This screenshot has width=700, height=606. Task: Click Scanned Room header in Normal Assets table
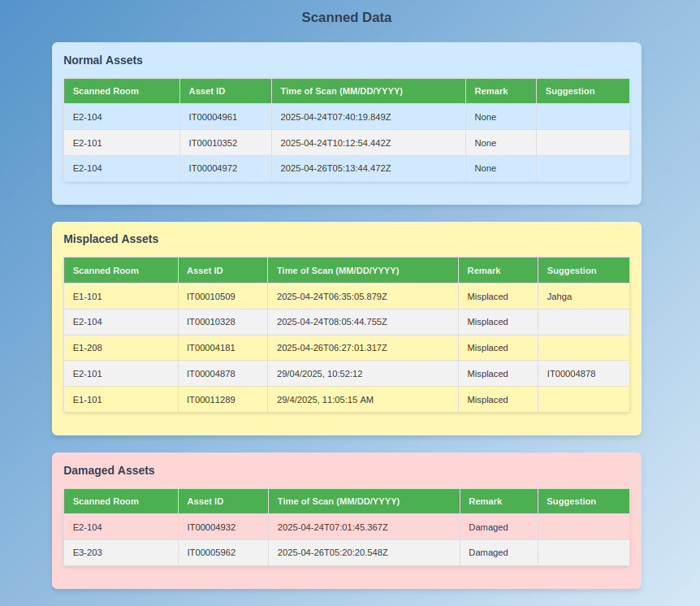coord(122,91)
